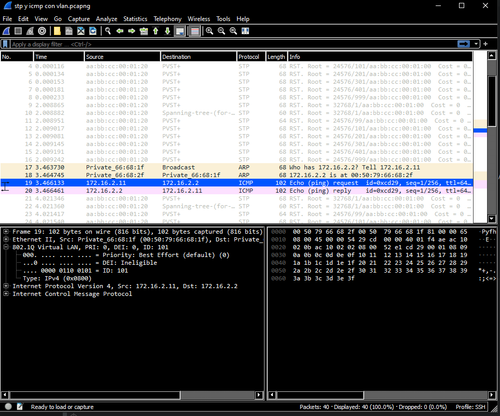The width and height of the screenshot is (500, 416).
Task: Zoom in the main window text
Action: coord(209,31)
